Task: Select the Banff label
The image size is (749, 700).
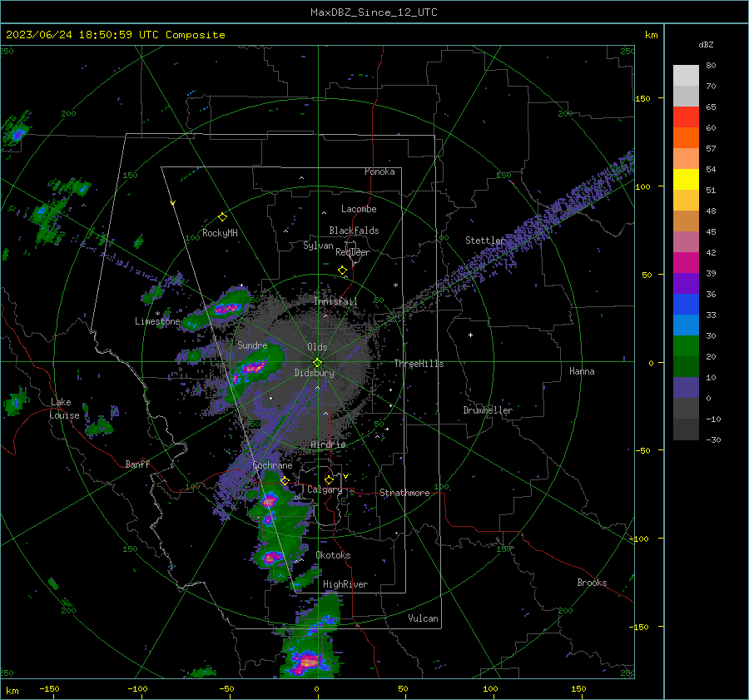Action: (137, 464)
